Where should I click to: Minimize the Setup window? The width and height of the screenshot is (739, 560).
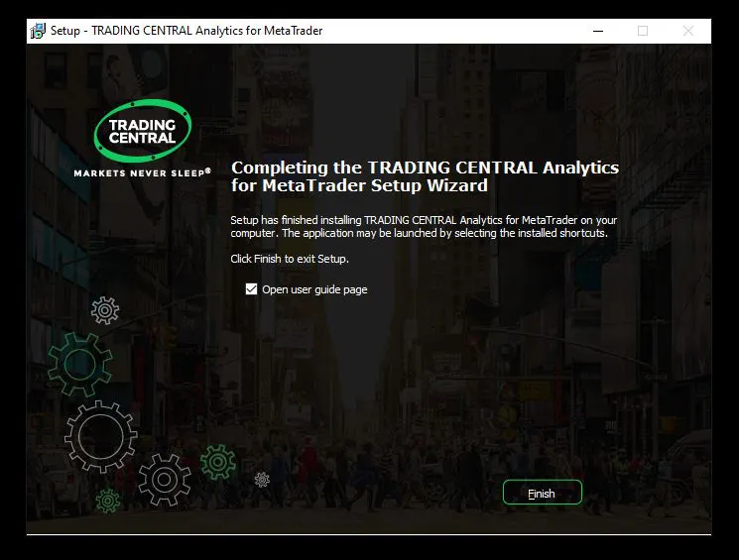[x=598, y=31]
